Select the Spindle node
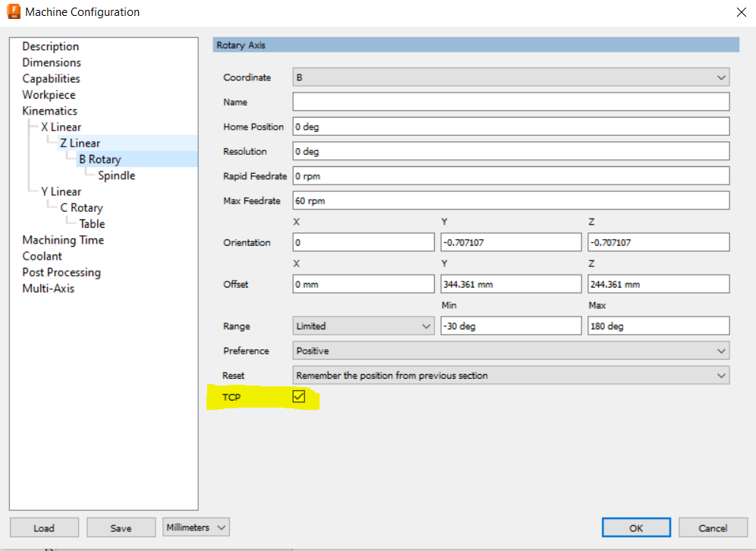 coord(116,175)
